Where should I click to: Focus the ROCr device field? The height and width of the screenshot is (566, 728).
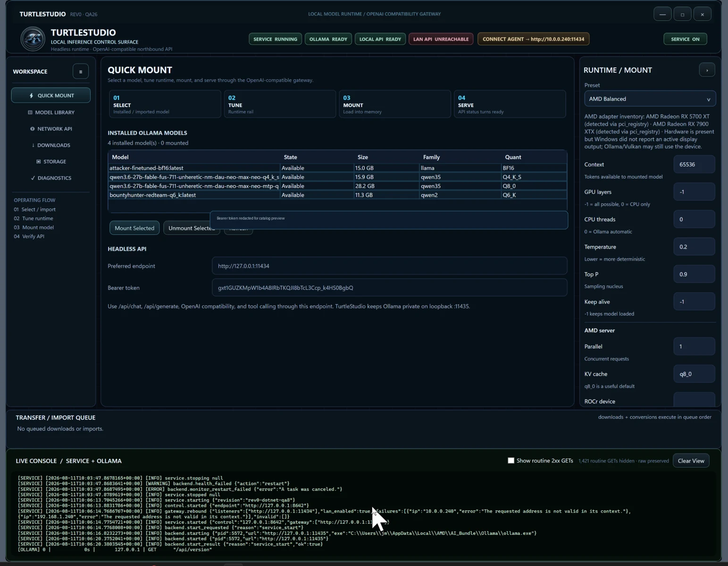tap(694, 400)
